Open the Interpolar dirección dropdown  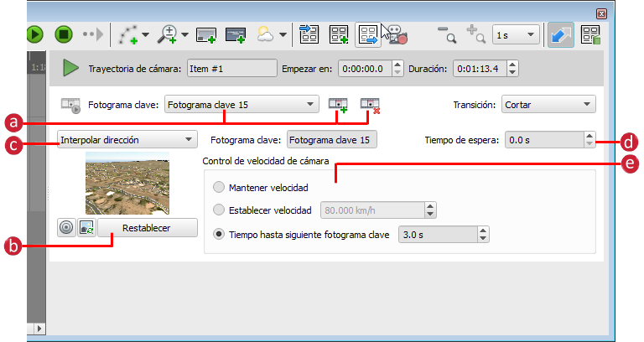[127, 140]
